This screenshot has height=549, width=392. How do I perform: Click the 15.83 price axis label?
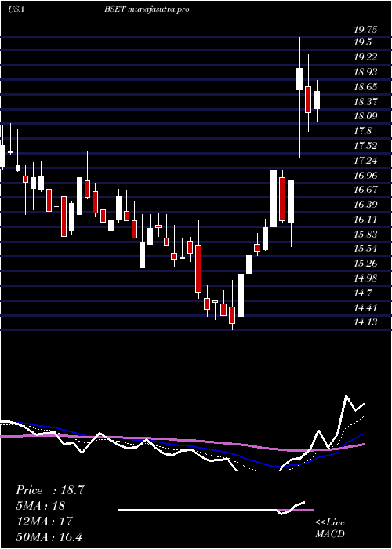coord(365,234)
